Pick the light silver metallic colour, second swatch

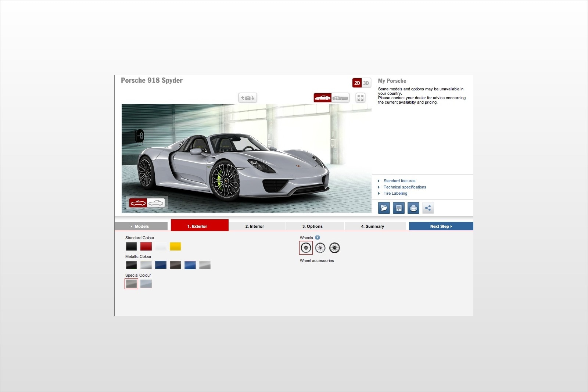(x=146, y=265)
